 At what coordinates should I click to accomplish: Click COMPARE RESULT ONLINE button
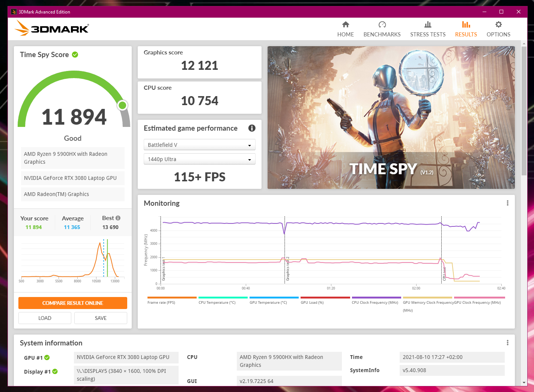tap(73, 303)
